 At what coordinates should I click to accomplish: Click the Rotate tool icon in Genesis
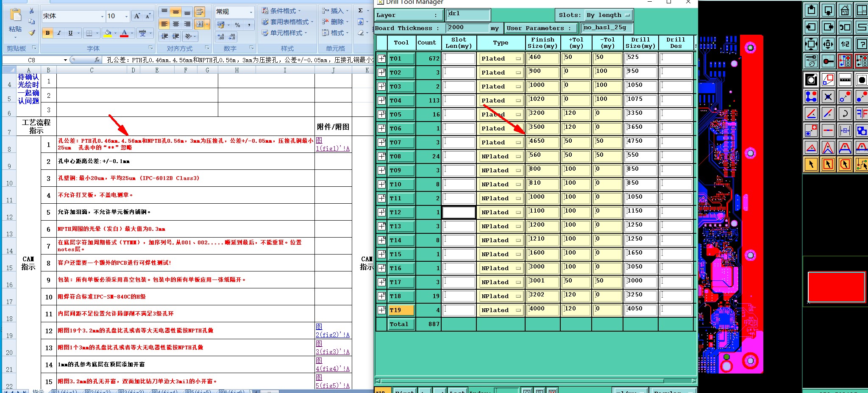845,113
